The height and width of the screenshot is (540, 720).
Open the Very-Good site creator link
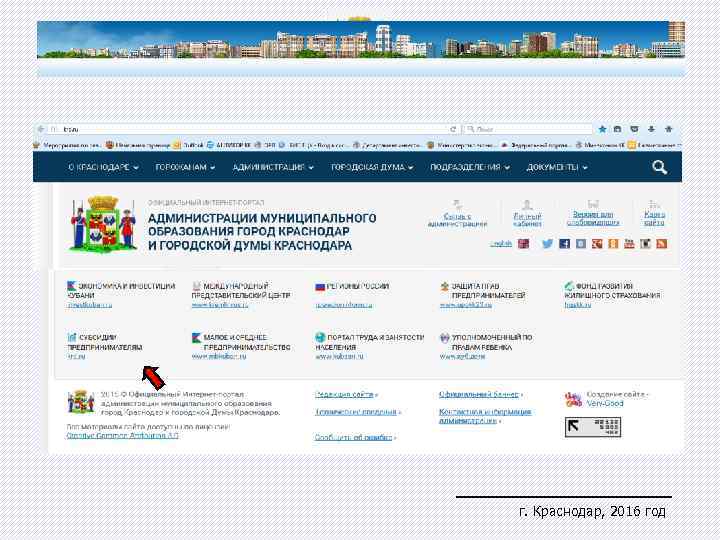[x=605, y=403]
